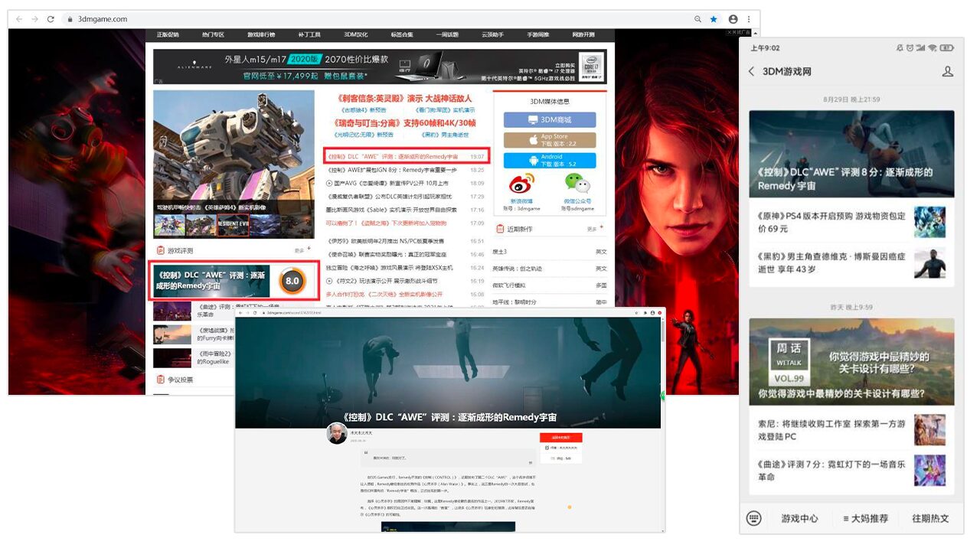Viewport: 980px width, 551px height.
Task: Click the Android download button
Action: pyautogui.click(x=549, y=161)
